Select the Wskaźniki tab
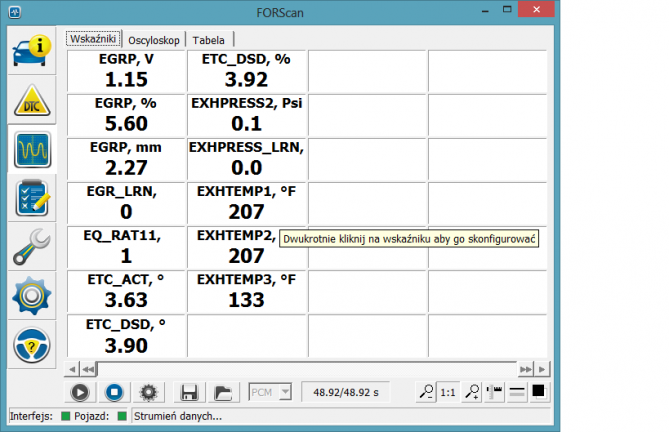Viewport: 669px width, 432px height. pos(93,38)
